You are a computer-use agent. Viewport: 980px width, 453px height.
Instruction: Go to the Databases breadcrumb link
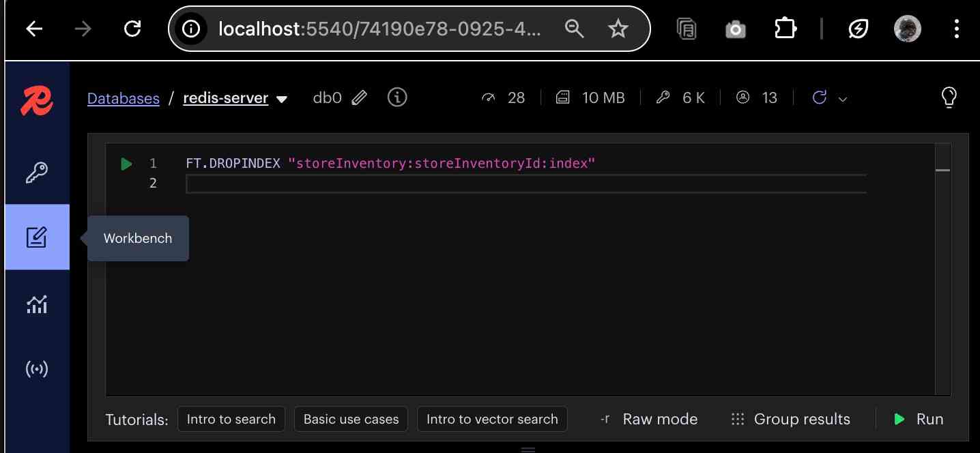(x=124, y=98)
